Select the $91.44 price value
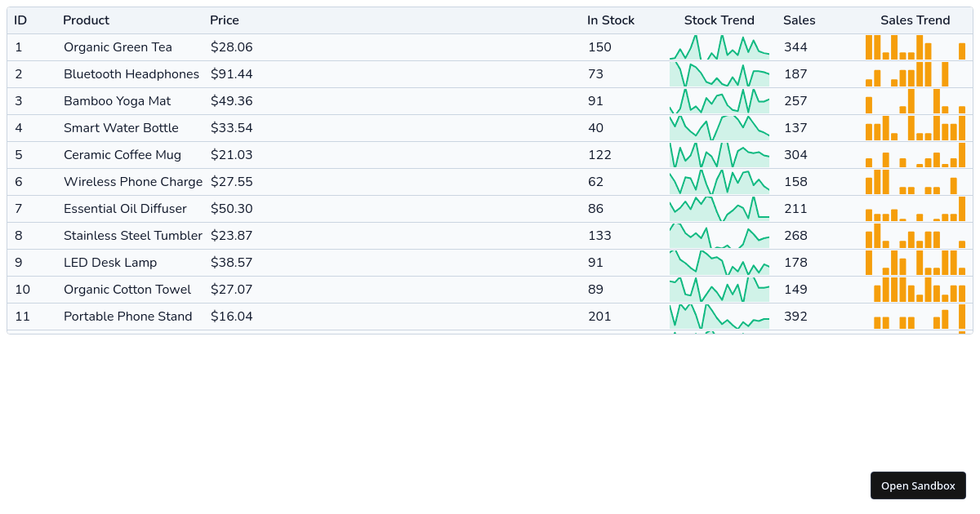 [x=232, y=74]
